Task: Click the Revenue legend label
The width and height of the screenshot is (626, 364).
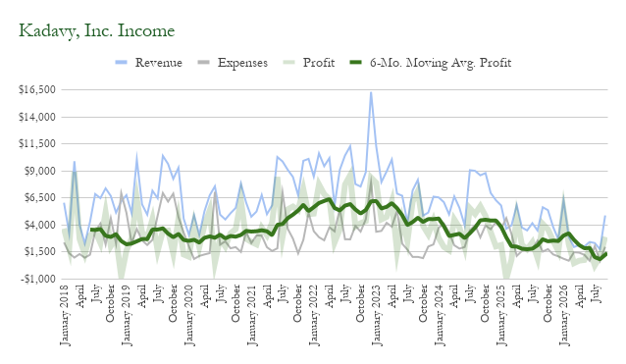Action: tap(159, 63)
